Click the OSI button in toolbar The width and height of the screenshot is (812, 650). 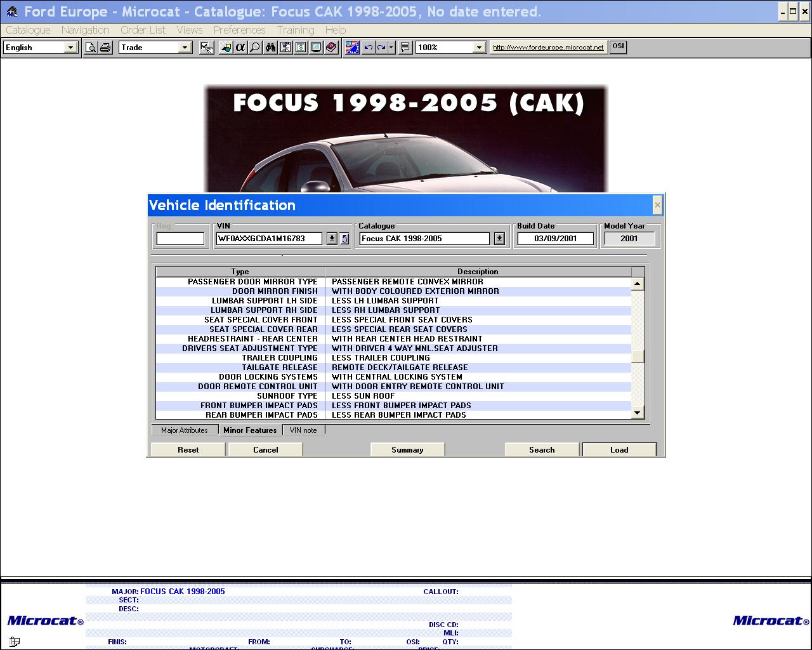pos(618,47)
